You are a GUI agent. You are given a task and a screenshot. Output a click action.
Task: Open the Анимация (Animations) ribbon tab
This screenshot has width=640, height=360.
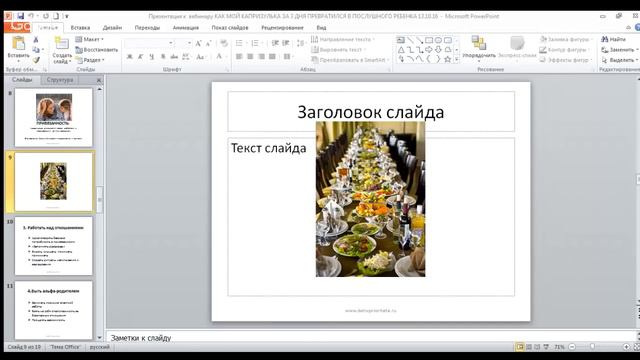pyautogui.click(x=186, y=28)
